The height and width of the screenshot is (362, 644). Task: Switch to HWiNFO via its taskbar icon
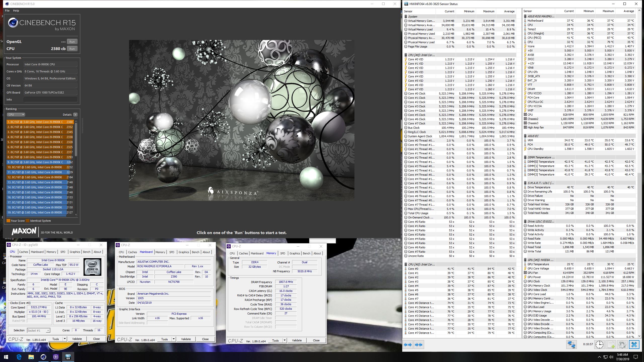tap(68, 357)
